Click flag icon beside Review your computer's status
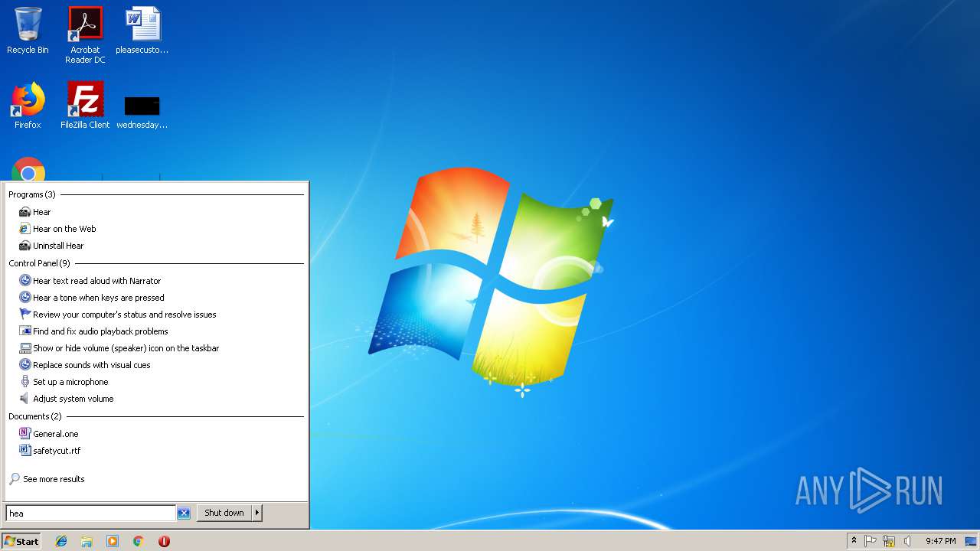Screen dimensions: 980x551 (x=24, y=315)
